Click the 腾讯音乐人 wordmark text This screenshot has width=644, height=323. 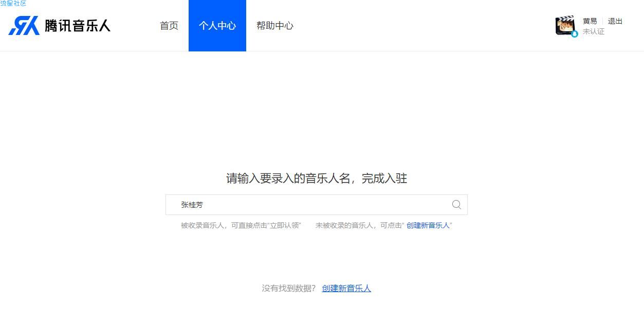pyautogui.click(x=78, y=26)
